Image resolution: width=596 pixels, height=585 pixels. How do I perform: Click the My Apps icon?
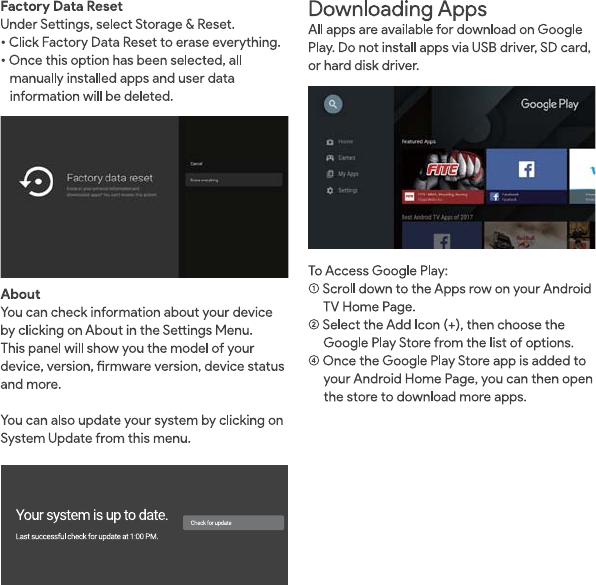pos(330,174)
